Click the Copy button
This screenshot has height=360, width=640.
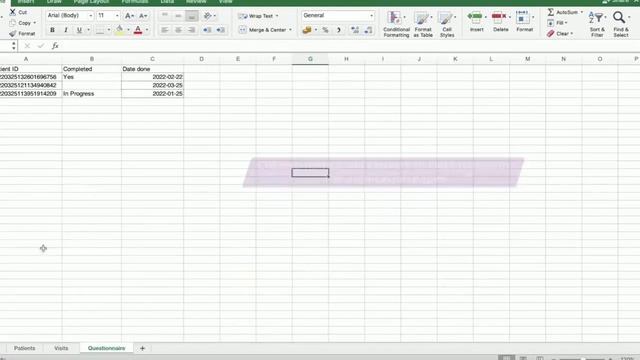21,23
